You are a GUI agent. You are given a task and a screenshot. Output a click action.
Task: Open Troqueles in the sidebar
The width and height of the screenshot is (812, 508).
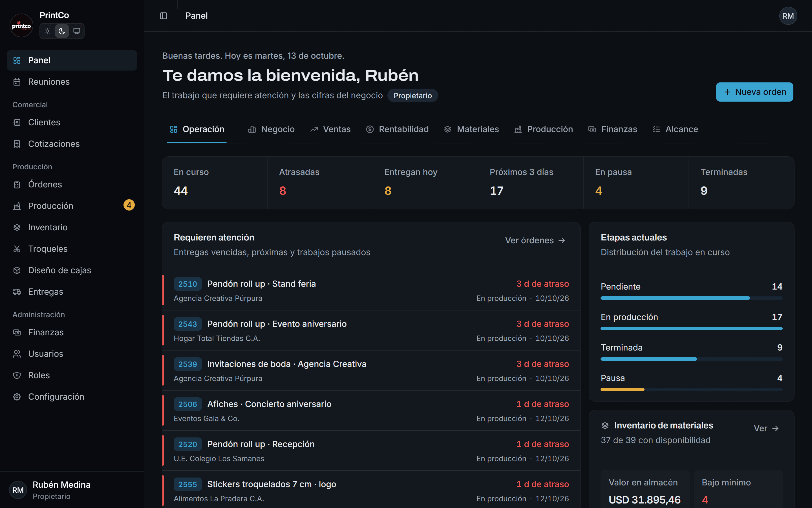point(72,249)
